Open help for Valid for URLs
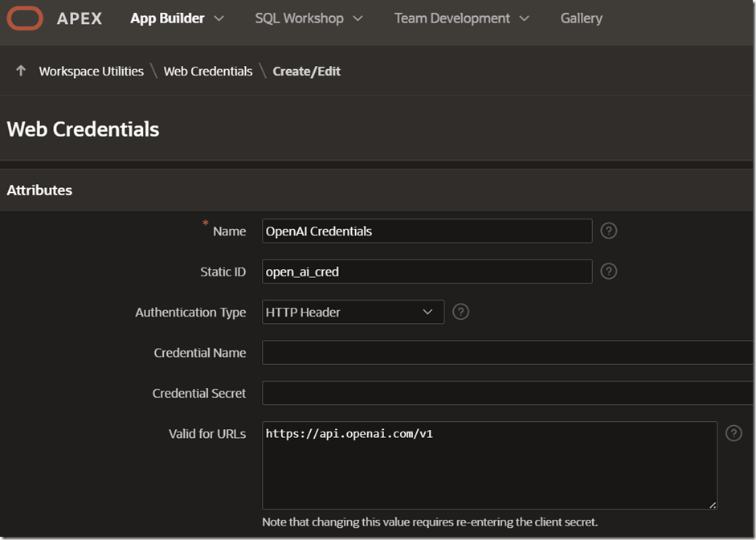Image resolution: width=756 pixels, height=540 pixels. [734, 433]
